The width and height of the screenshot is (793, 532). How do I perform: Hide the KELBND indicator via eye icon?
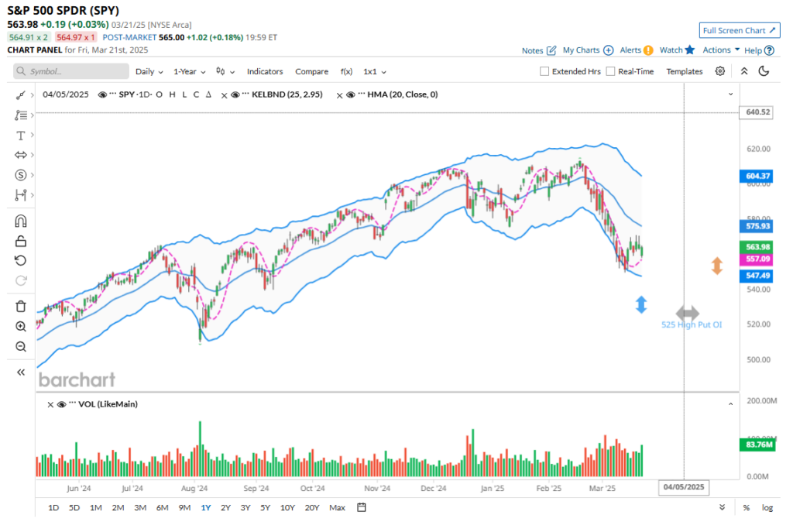tap(238, 94)
